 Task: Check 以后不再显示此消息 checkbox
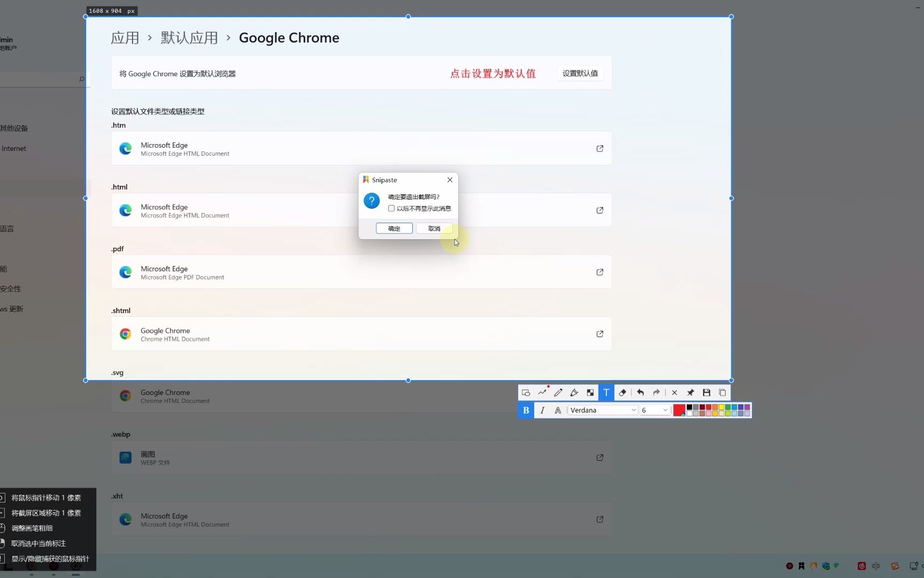click(x=391, y=209)
